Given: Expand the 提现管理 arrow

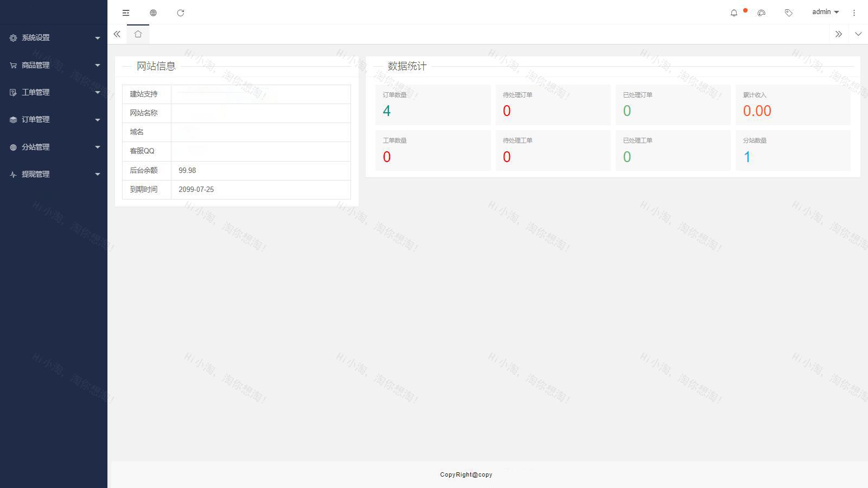Looking at the screenshot, I should pos(98,174).
